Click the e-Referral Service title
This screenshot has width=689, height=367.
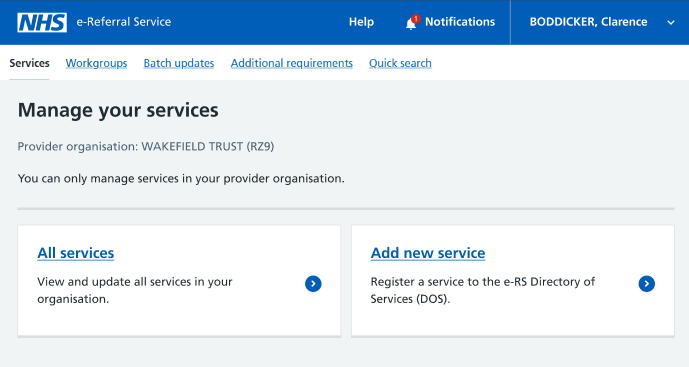(124, 22)
